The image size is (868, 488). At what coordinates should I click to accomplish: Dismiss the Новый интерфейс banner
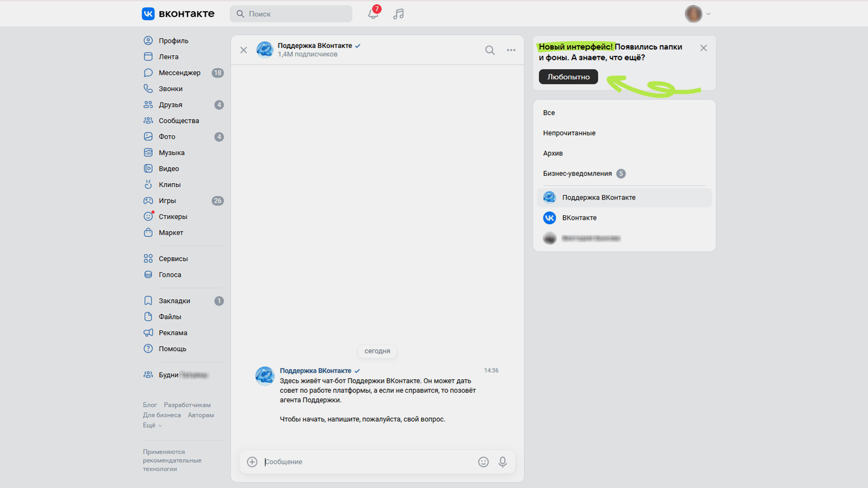tap(703, 48)
